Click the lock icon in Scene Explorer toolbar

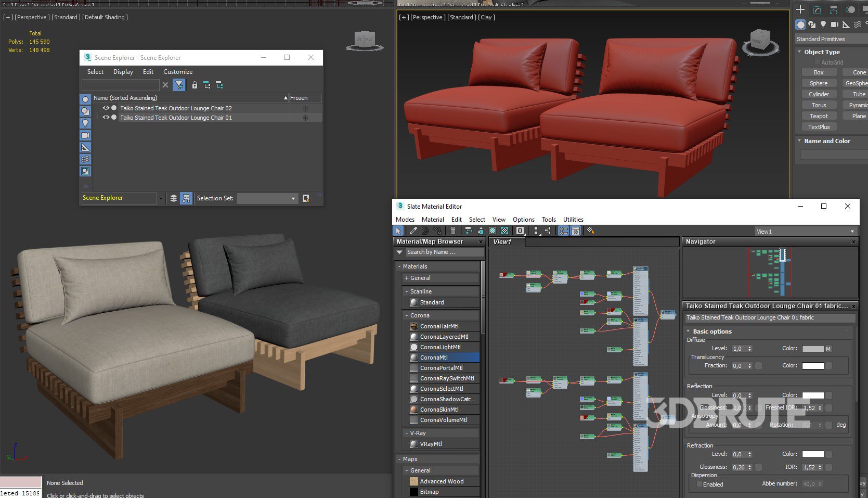point(195,85)
